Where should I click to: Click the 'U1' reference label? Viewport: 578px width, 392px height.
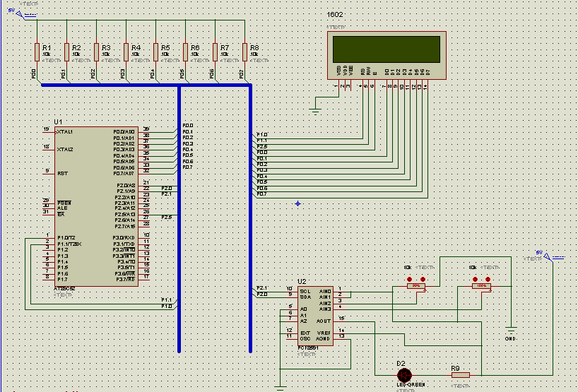tap(58, 122)
